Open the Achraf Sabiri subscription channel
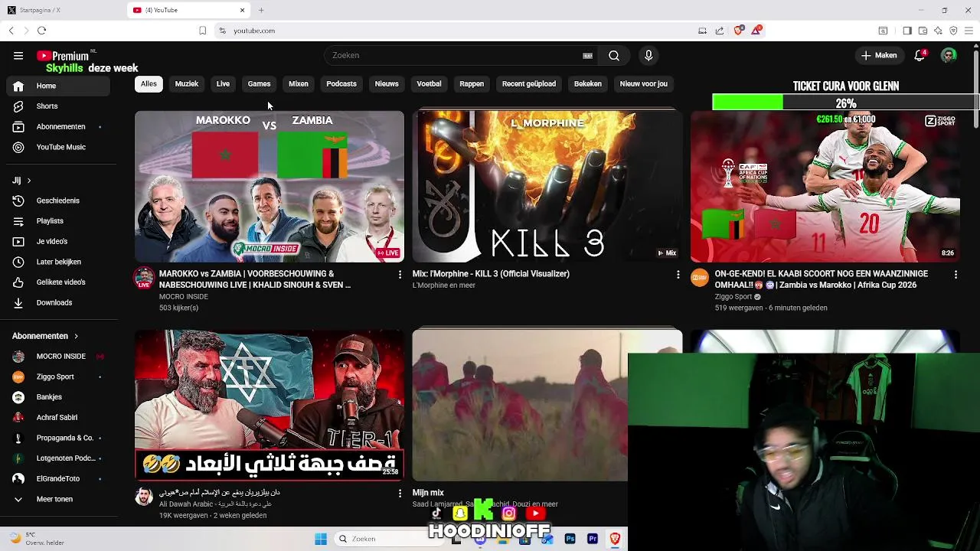This screenshot has height=551, width=980. 60,418
